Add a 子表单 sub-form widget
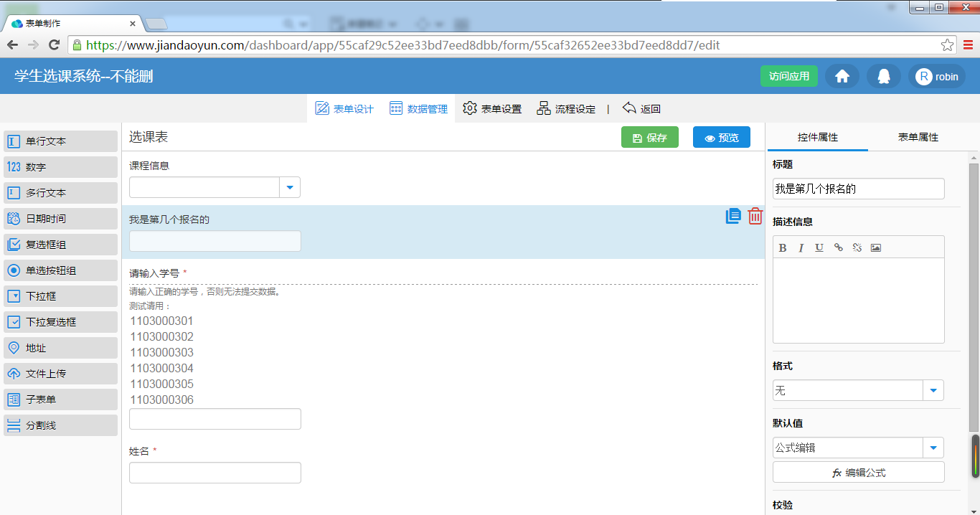The image size is (980, 515). (60, 400)
